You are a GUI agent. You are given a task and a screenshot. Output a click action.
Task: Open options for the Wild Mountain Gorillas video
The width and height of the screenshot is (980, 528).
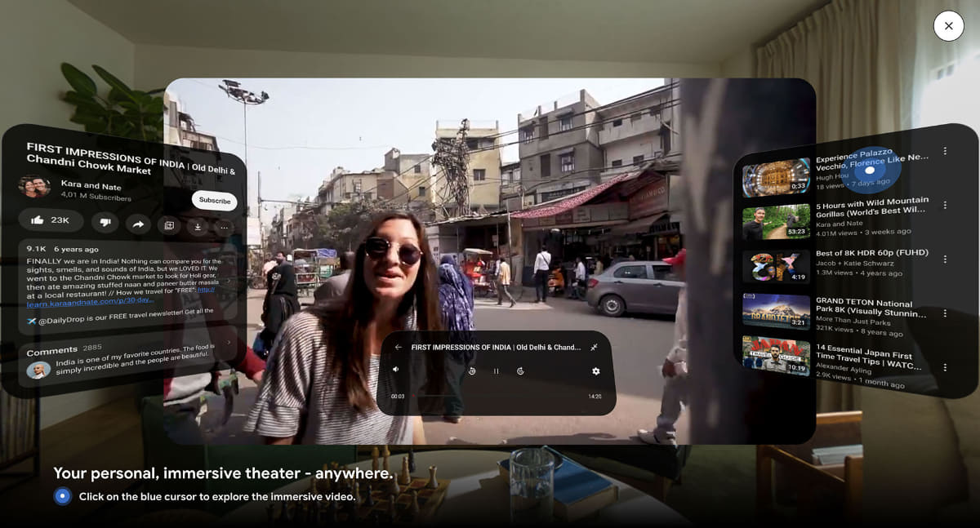tap(946, 205)
